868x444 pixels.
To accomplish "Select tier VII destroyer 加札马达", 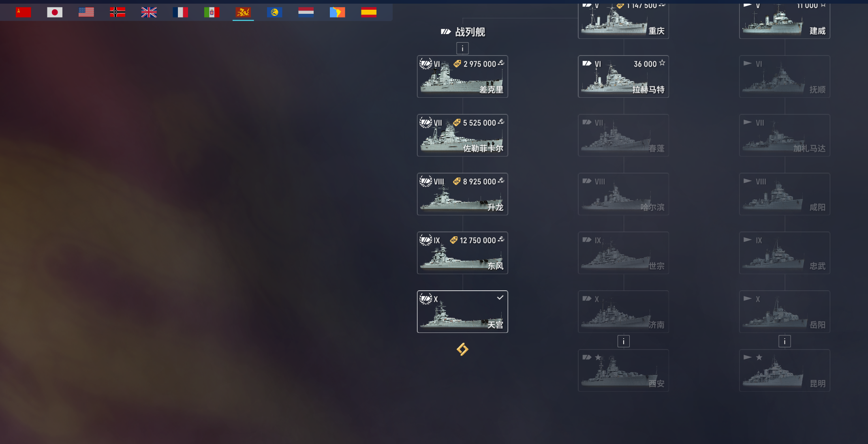I will [785, 135].
